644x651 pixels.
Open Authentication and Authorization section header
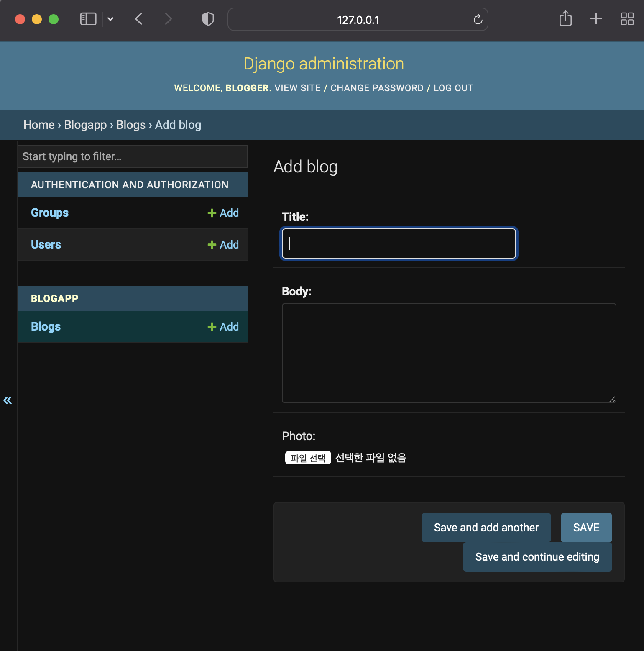(130, 185)
